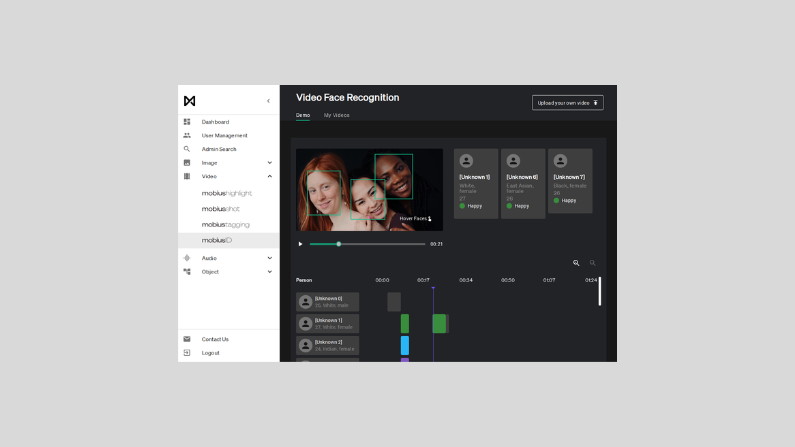
Task: Click the Mobius logo icon
Action: click(x=190, y=101)
